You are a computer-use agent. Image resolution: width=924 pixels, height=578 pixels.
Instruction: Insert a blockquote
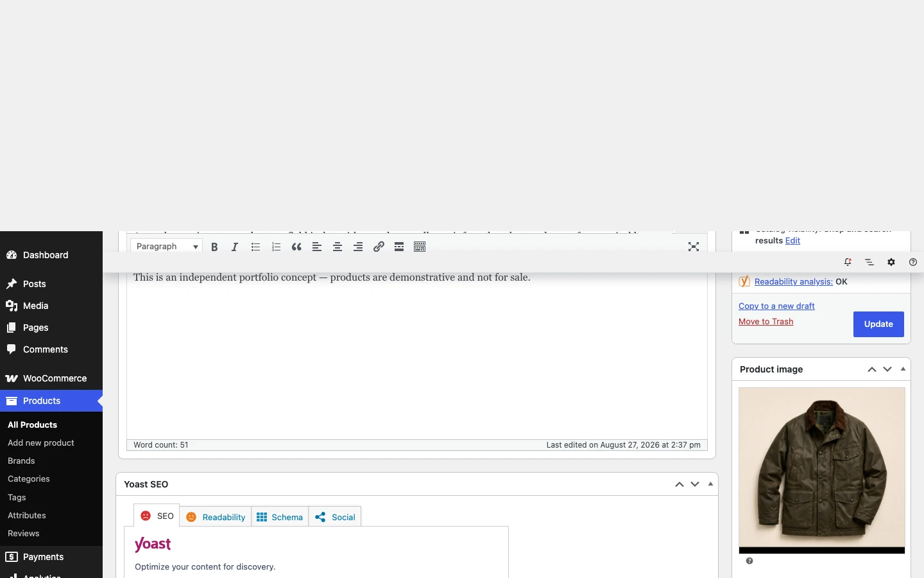[x=296, y=247]
